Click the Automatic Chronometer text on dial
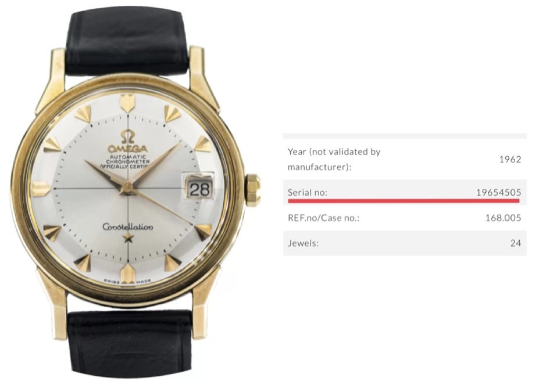Screen dimensions: 539x392 [127, 161]
